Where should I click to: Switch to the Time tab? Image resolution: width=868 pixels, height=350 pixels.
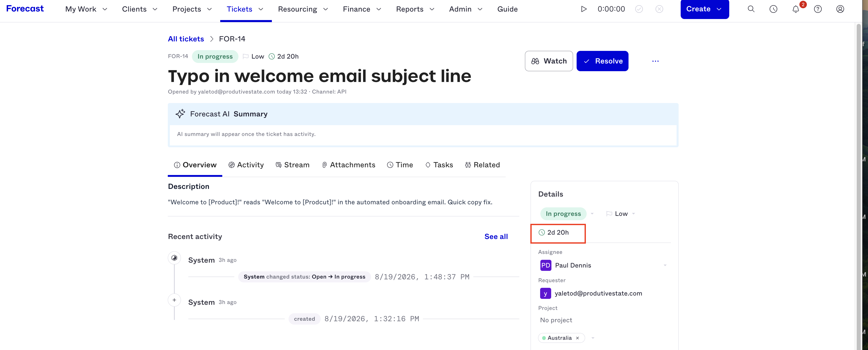point(400,165)
